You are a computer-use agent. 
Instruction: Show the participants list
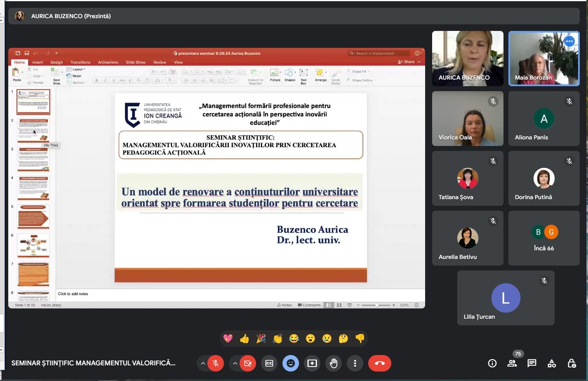point(512,363)
